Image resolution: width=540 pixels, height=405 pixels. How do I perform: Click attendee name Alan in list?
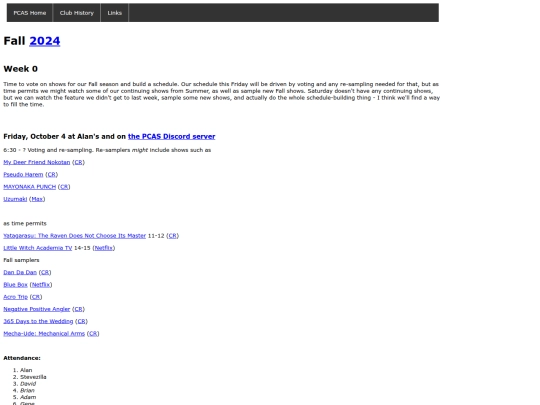point(26,370)
